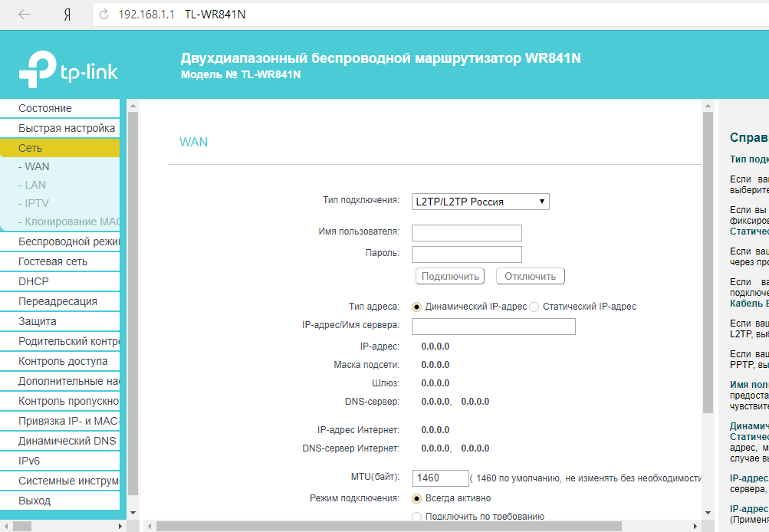769x532 pixels.
Task: Open Состояние menu item
Action: pos(60,108)
